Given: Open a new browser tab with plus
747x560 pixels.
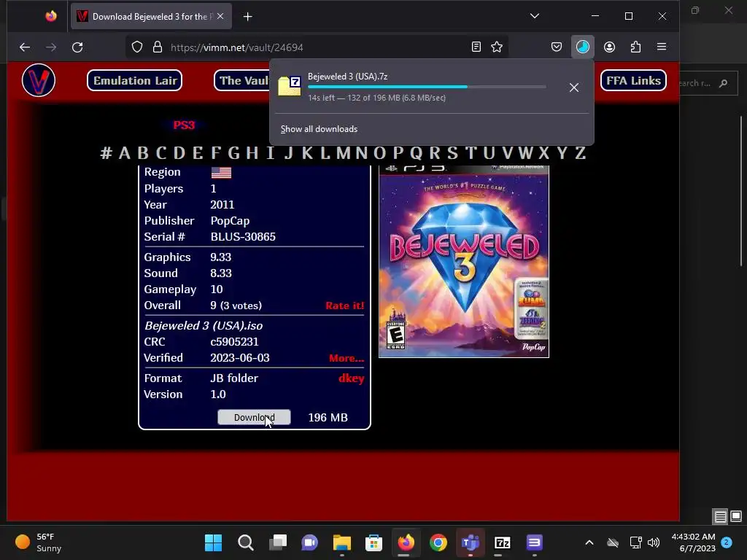Looking at the screenshot, I should (248, 17).
